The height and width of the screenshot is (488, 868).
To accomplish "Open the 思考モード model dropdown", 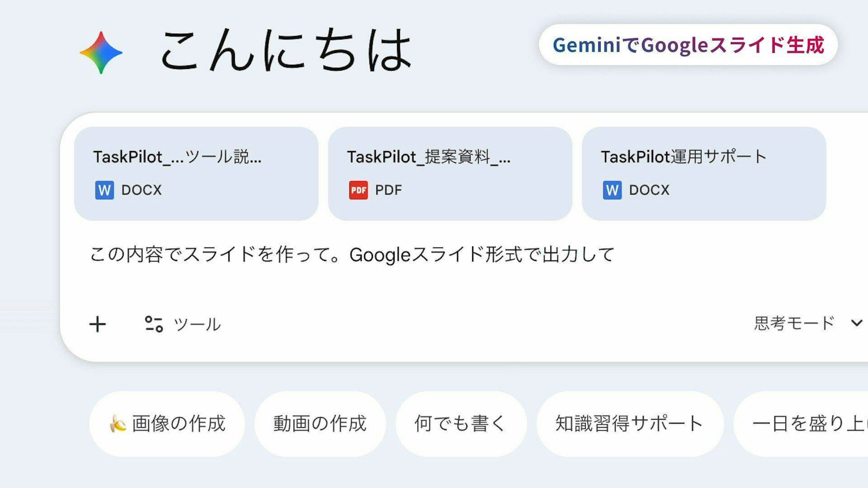I will (x=794, y=324).
